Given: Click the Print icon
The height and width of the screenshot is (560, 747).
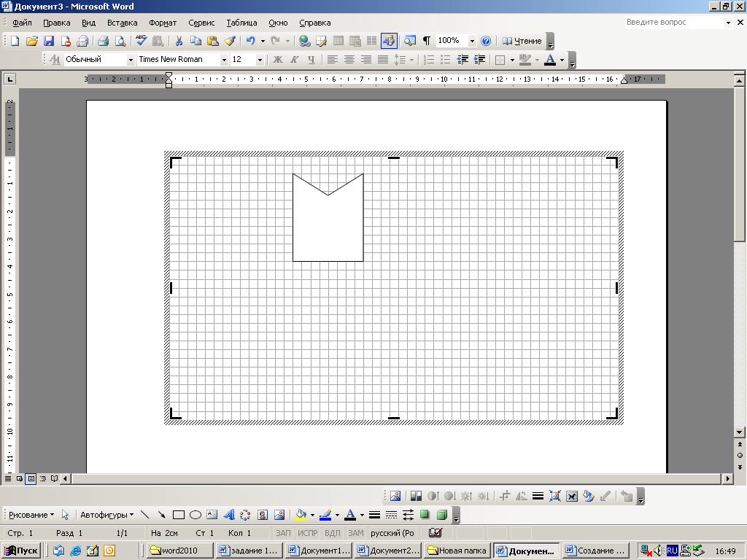Looking at the screenshot, I should pyautogui.click(x=103, y=41).
